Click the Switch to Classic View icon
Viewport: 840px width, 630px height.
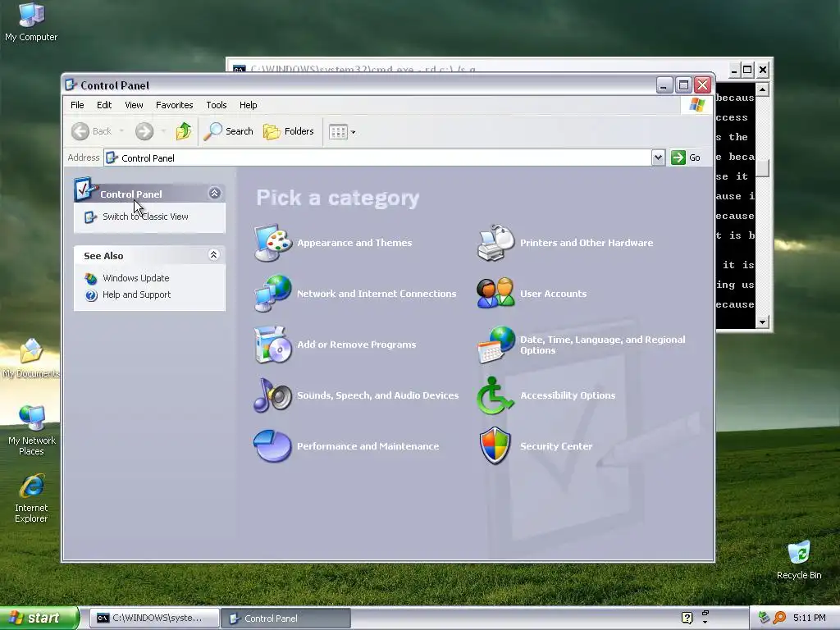pos(90,217)
